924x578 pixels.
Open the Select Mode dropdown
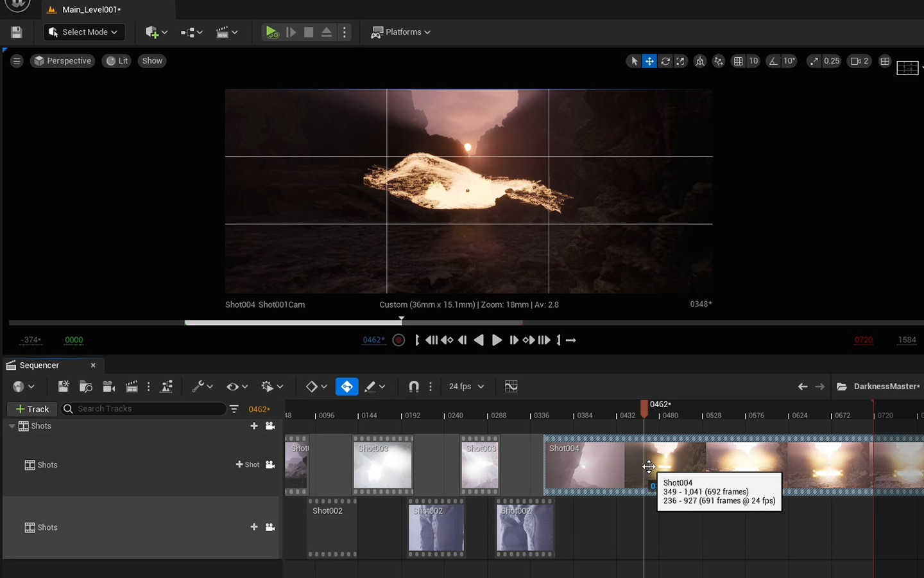coord(84,32)
